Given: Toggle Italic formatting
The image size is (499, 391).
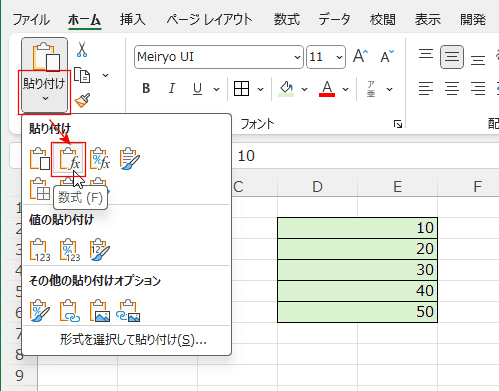Looking at the screenshot, I should pos(172,89).
